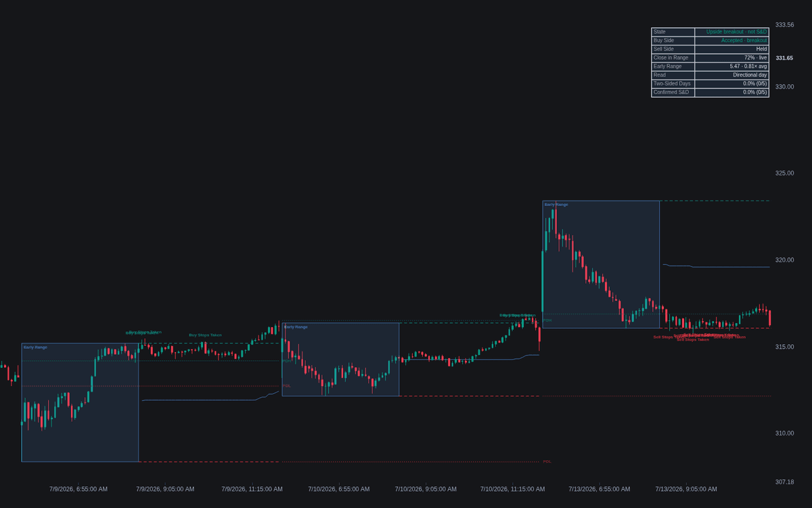The image size is (812, 508).
Task: Click 'Early Range' label in the 7/10 box
Action: coord(296,327)
